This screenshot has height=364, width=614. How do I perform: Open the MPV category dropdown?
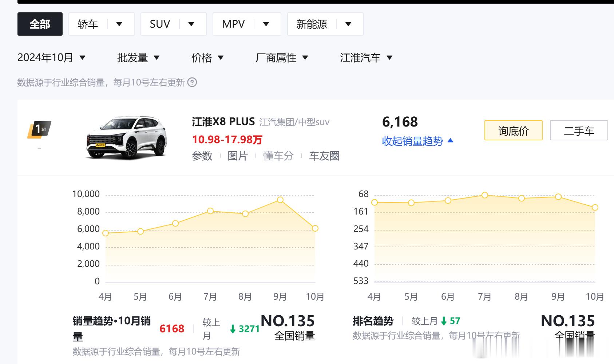click(247, 24)
